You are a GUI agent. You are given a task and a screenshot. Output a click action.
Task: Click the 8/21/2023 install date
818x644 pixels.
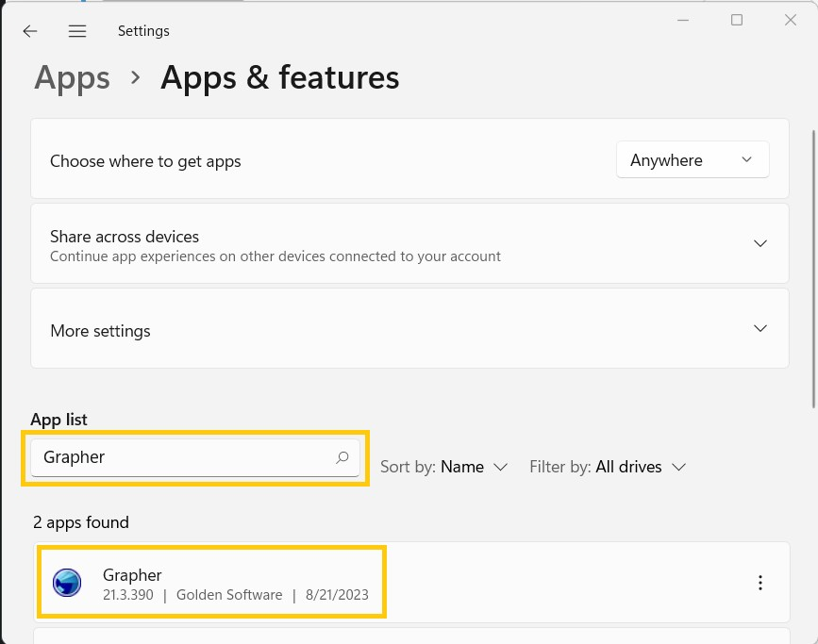click(337, 595)
